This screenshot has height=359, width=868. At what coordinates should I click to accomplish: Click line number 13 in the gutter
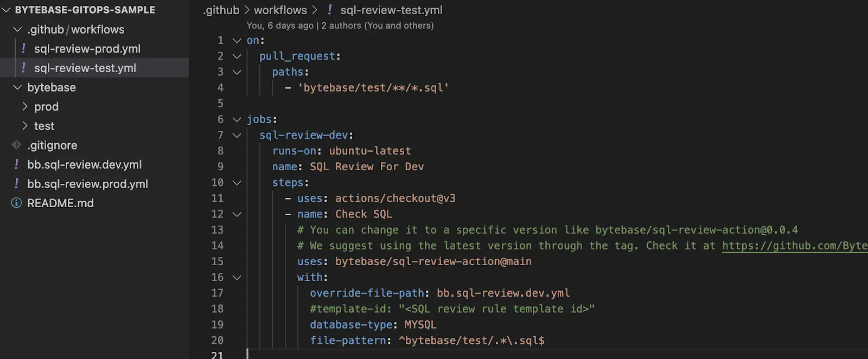pos(218,230)
